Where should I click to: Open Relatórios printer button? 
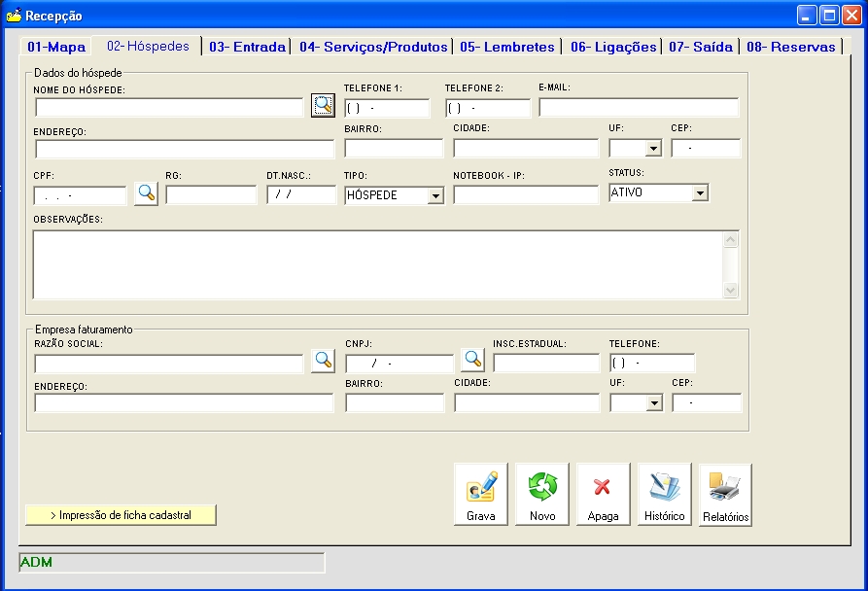[x=725, y=495]
